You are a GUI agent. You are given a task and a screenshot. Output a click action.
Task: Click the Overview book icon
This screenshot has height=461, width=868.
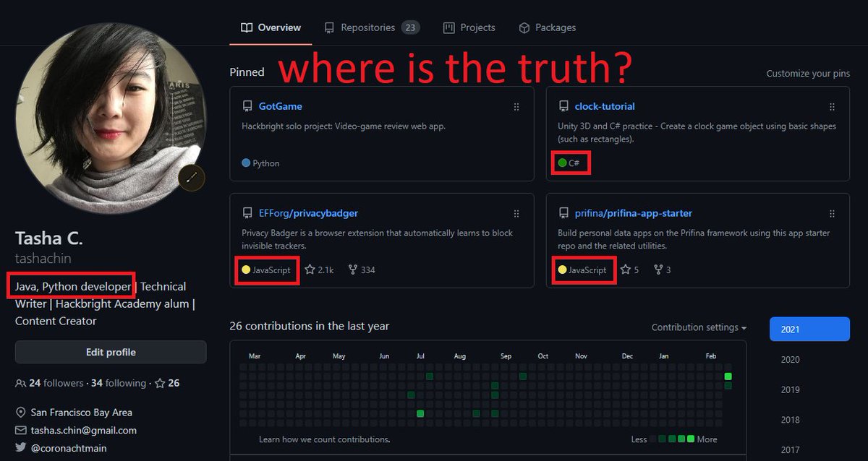[x=246, y=27]
